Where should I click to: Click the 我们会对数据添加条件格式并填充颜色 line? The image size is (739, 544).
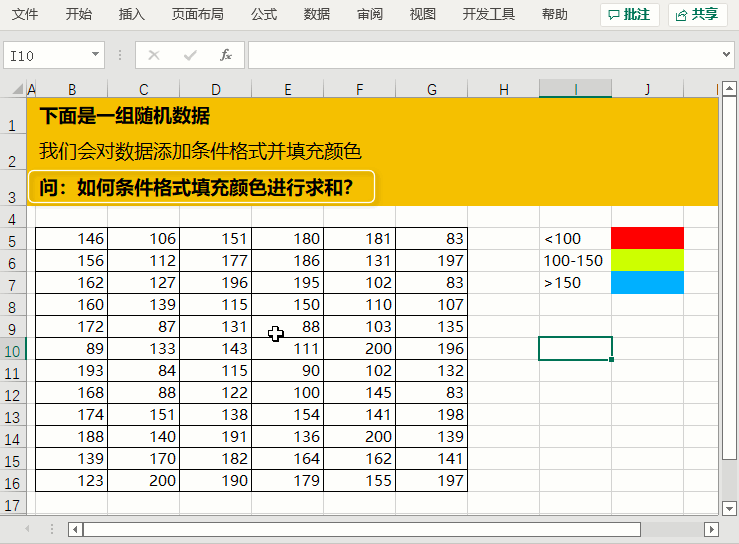200,151
